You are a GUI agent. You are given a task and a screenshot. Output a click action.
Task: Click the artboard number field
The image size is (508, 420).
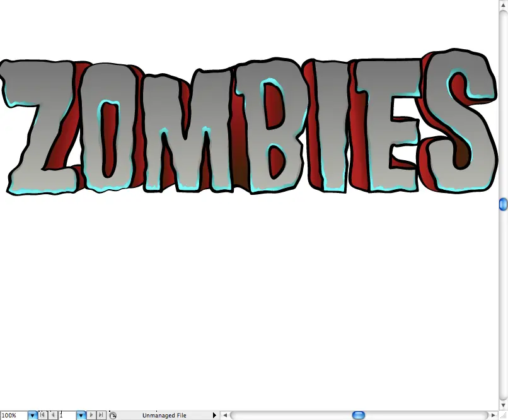click(x=67, y=415)
